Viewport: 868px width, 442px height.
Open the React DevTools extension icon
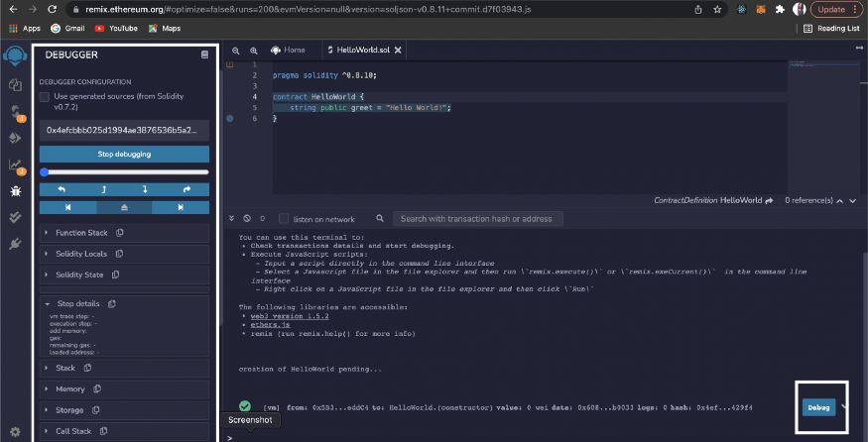click(742, 9)
